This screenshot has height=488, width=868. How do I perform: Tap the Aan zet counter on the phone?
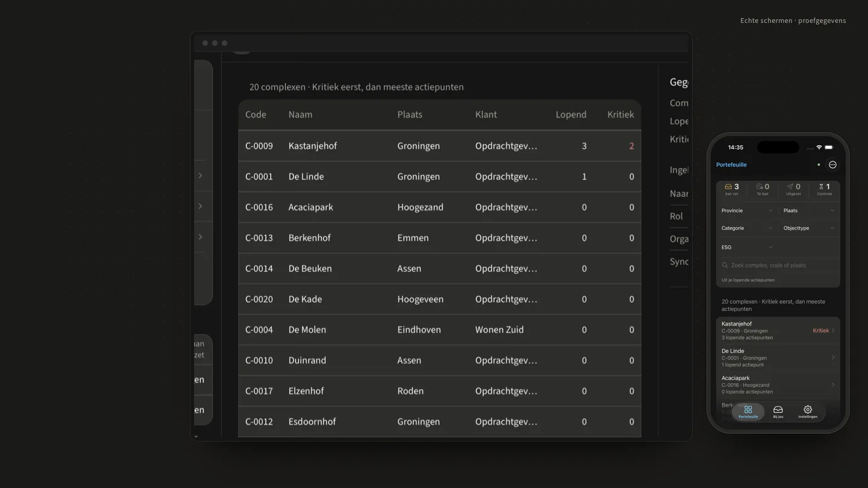pos(732,189)
